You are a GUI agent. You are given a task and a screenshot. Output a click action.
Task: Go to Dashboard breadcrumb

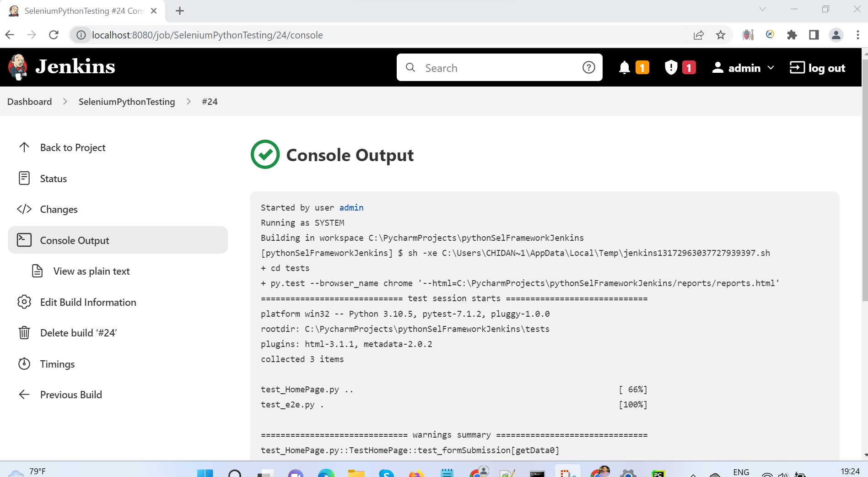(x=30, y=102)
